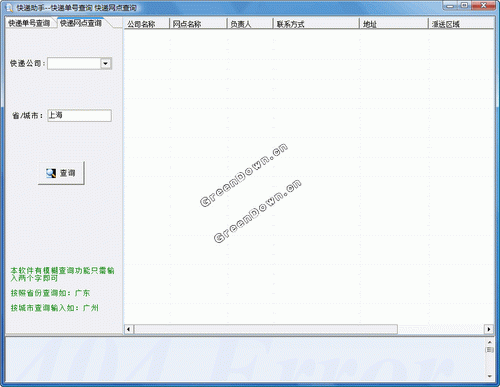Maximize the window using title bar button
The image size is (500, 387).
tap(465, 5)
